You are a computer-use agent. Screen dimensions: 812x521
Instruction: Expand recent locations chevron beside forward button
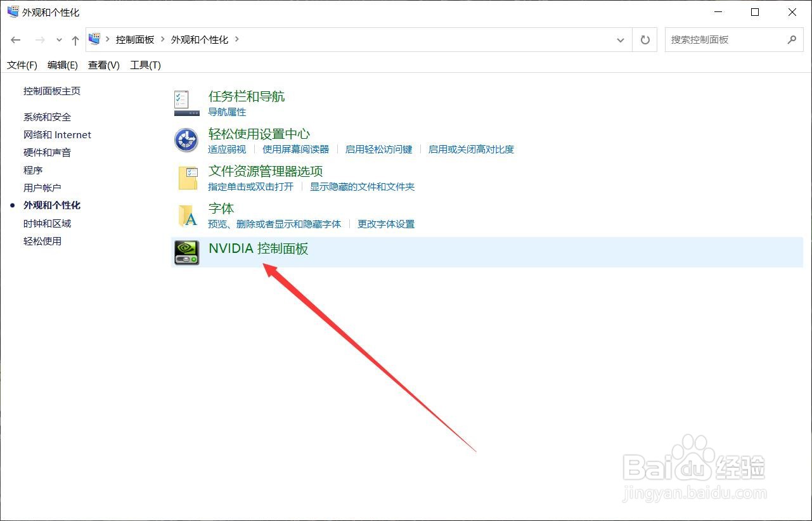pos(58,39)
